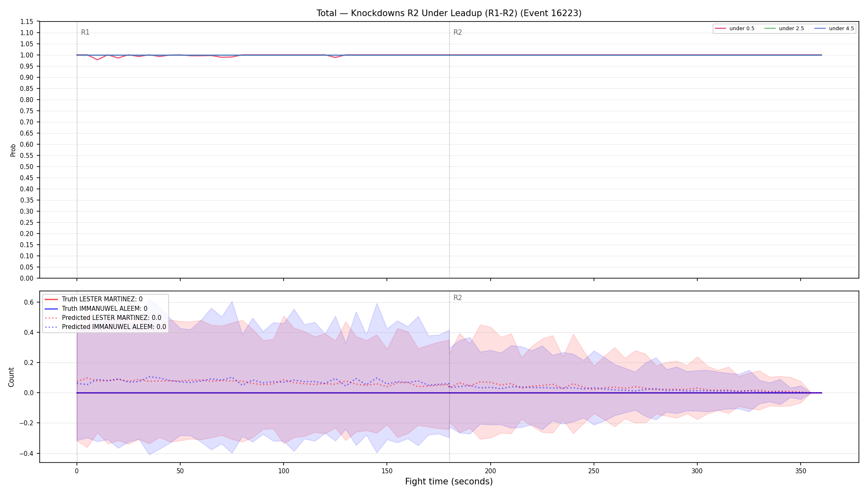The width and height of the screenshot is (868, 496).
Task: Click the blue 'under 4.5' legend line swatch
Action: point(820,29)
